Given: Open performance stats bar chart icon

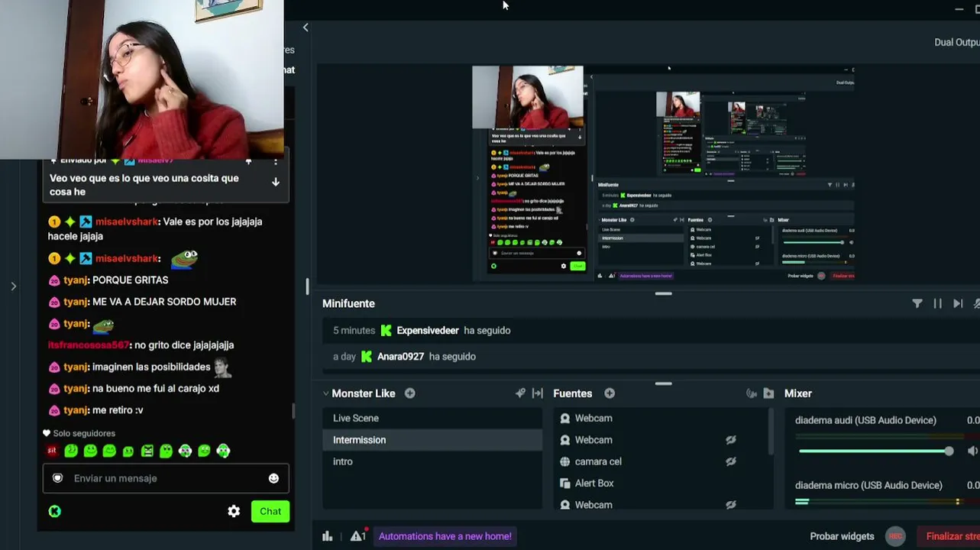Looking at the screenshot, I should click(328, 536).
